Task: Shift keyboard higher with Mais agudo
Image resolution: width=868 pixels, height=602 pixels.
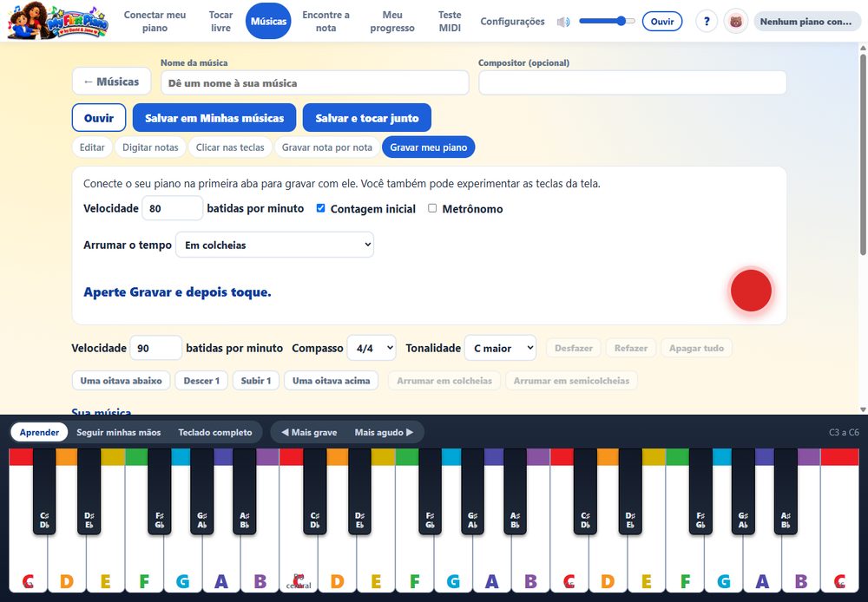Action: (x=384, y=432)
